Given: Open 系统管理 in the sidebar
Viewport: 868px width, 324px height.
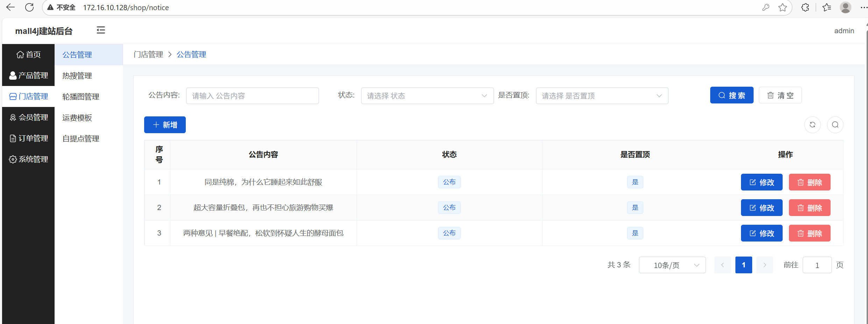Looking at the screenshot, I should pos(29,159).
